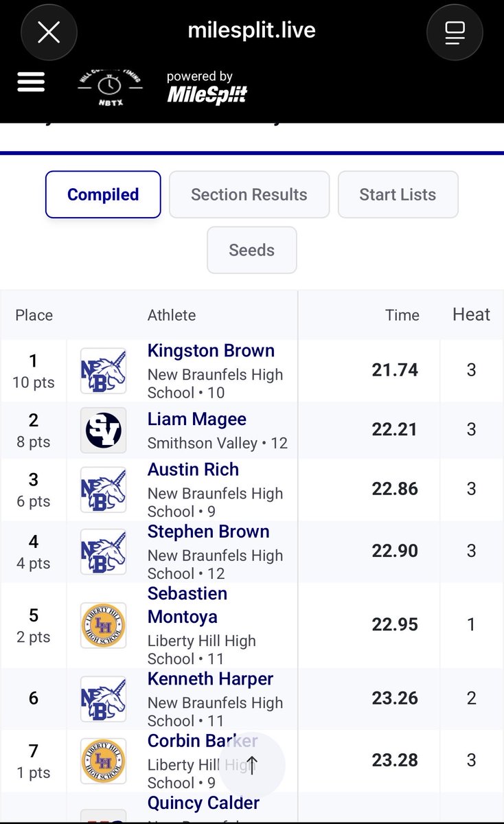The width and height of the screenshot is (504, 824).
Task: Tap the MileSplit powered by logo
Action: [207, 87]
